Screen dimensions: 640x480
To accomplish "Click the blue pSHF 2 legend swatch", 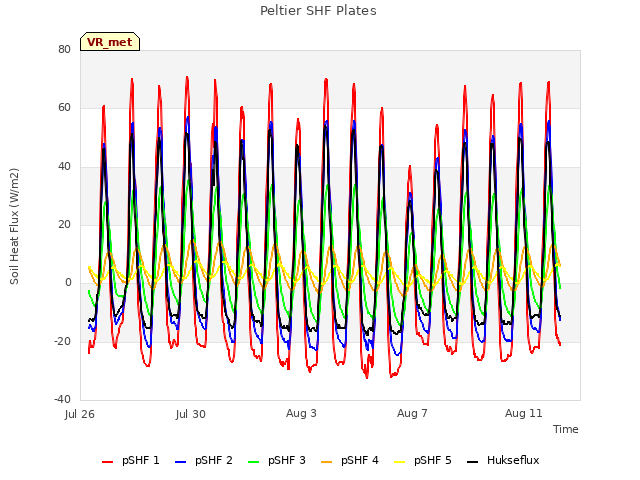I will pyautogui.click(x=180, y=462).
